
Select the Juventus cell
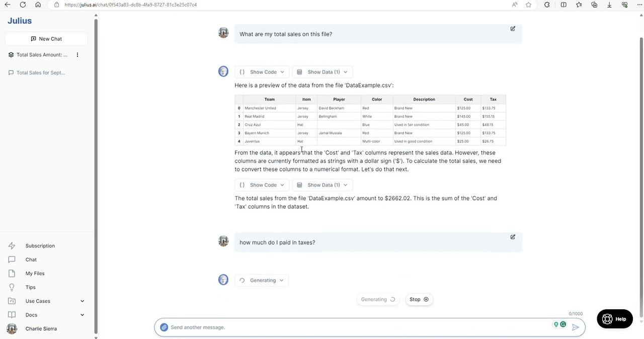click(270, 141)
